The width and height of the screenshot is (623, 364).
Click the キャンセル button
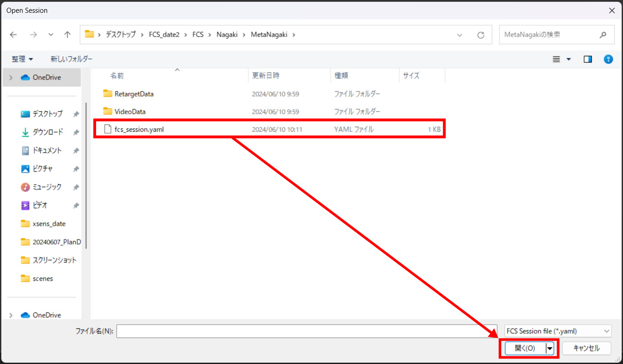[x=586, y=348]
